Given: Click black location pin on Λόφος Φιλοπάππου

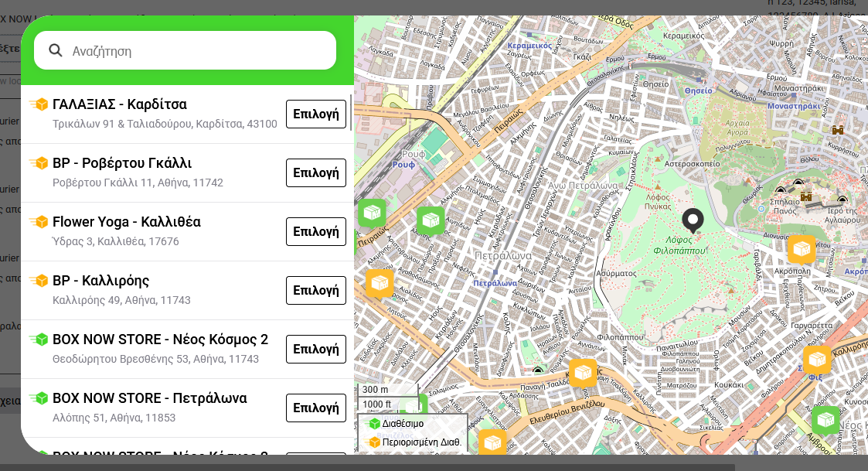Looking at the screenshot, I should click(693, 220).
